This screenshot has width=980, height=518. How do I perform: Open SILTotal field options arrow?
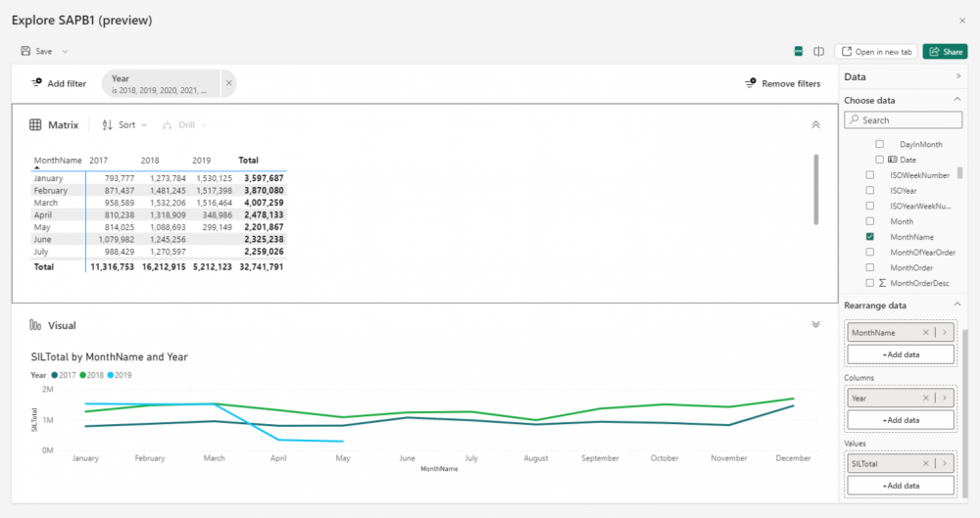point(945,463)
